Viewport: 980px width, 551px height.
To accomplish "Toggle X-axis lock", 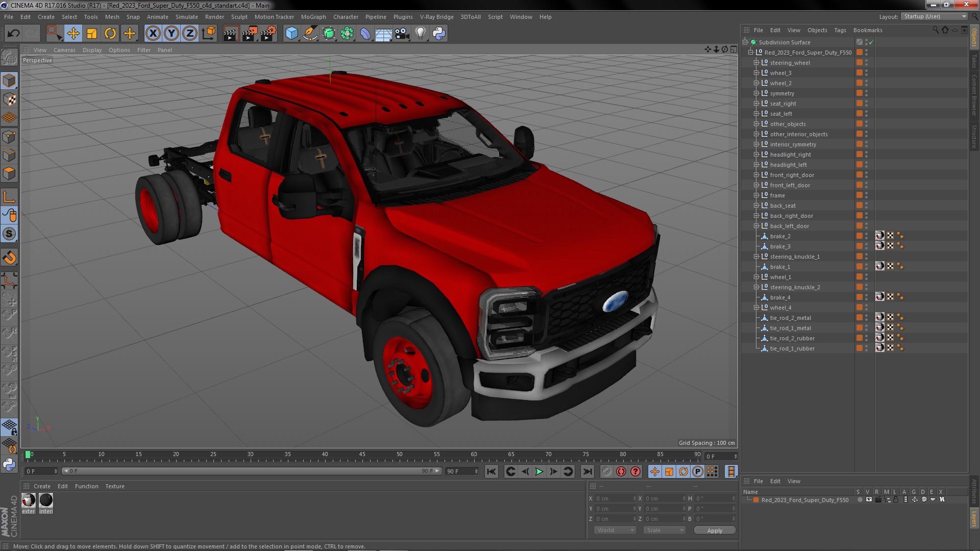I will pyautogui.click(x=153, y=34).
